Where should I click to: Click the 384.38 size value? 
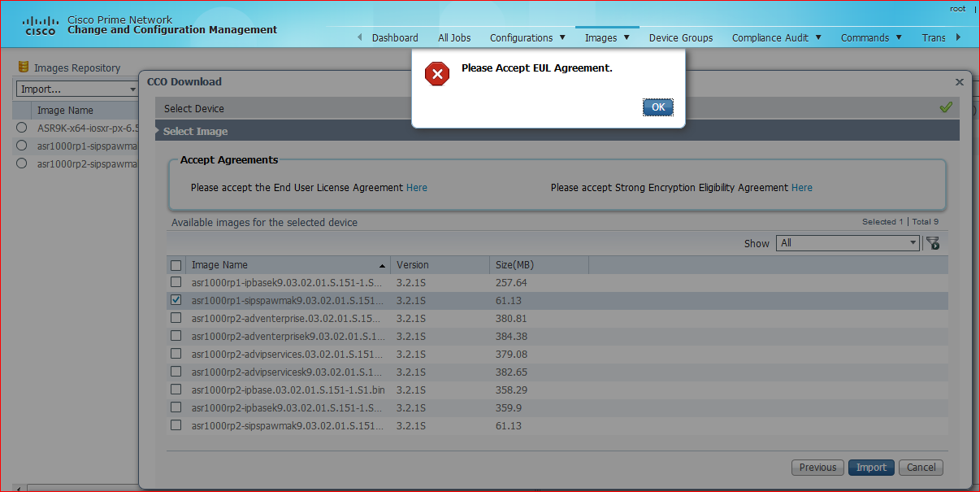511,337
